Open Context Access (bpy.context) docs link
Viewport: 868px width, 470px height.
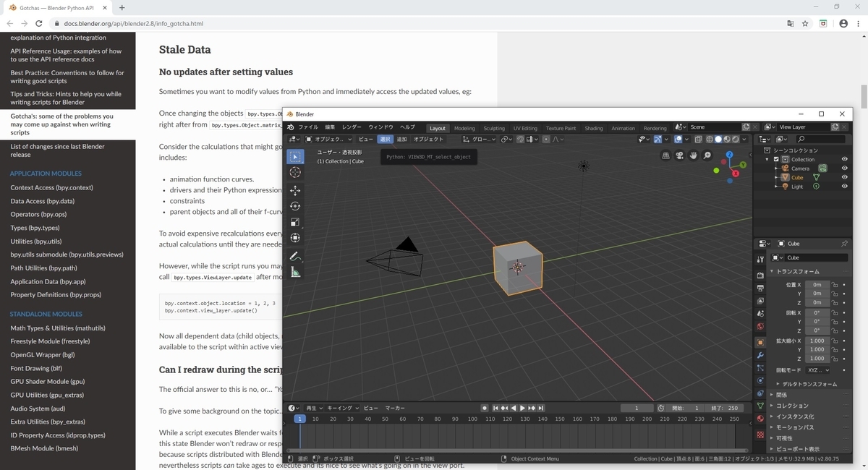51,188
